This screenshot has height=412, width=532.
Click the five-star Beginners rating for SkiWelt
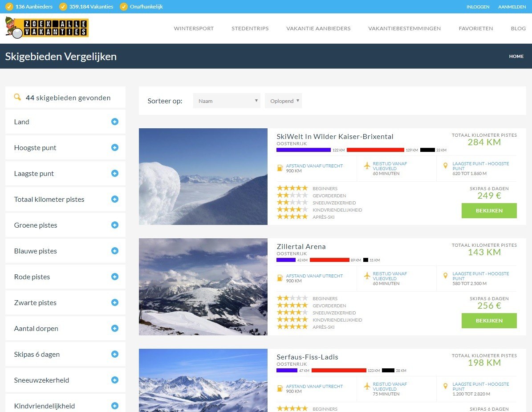pos(292,188)
